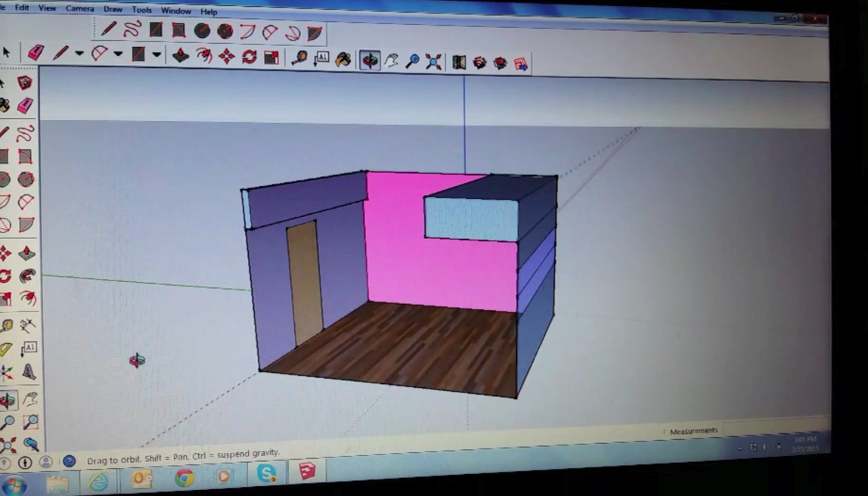Send the model to LayOut
This screenshot has width=868, height=496.
click(x=521, y=64)
